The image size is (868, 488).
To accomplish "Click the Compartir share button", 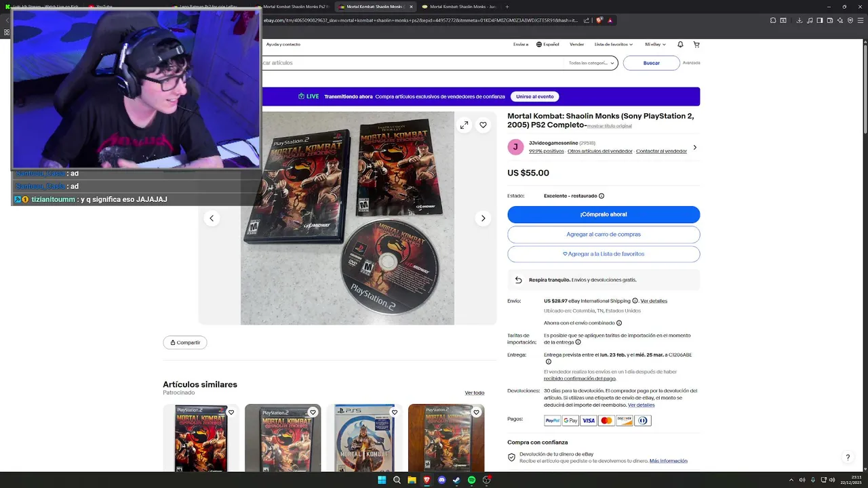I will [x=185, y=342].
